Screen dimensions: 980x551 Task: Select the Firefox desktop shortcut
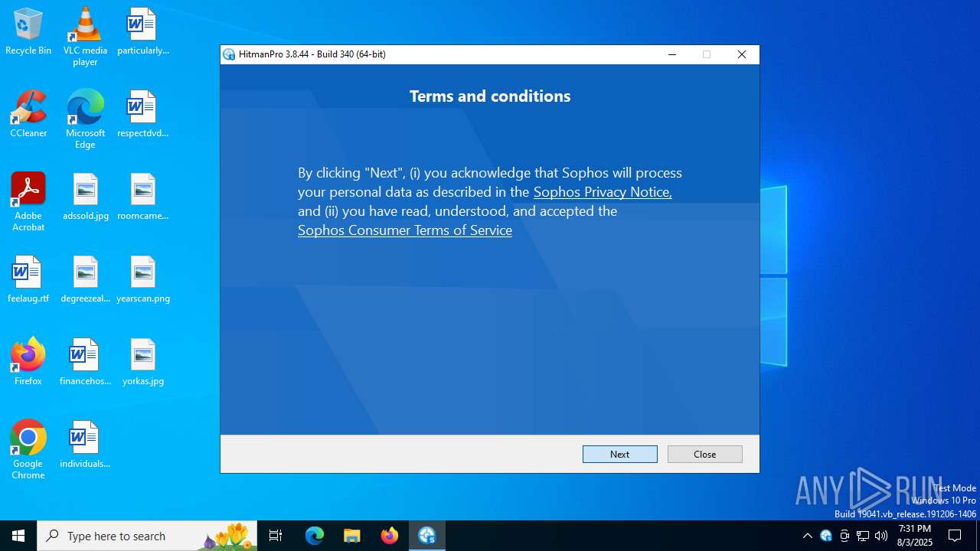coord(28,362)
